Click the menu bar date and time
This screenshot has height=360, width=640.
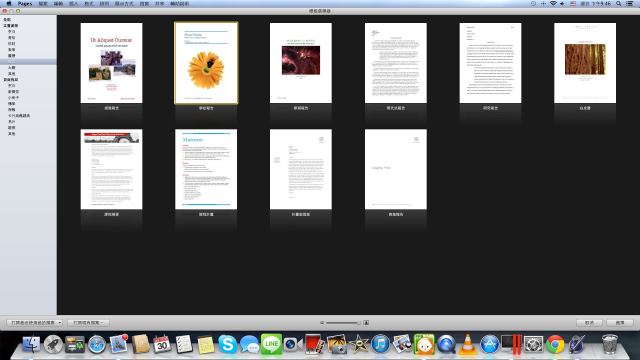pyautogui.click(x=596, y=4)
